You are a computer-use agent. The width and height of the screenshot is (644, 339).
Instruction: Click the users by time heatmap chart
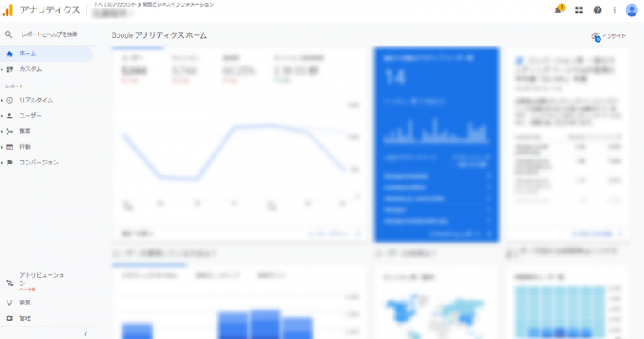click(x=559, y=312)
